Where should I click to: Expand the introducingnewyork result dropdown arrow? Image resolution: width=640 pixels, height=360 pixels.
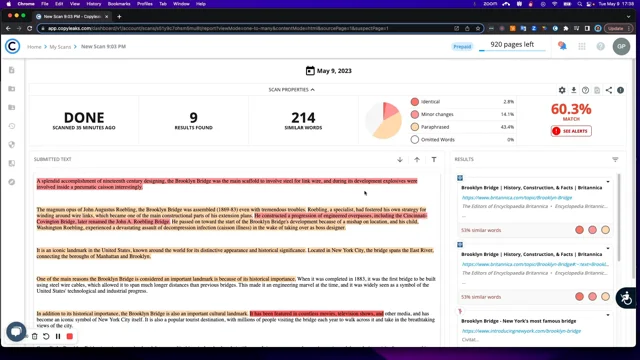click(x=608, y=315)
